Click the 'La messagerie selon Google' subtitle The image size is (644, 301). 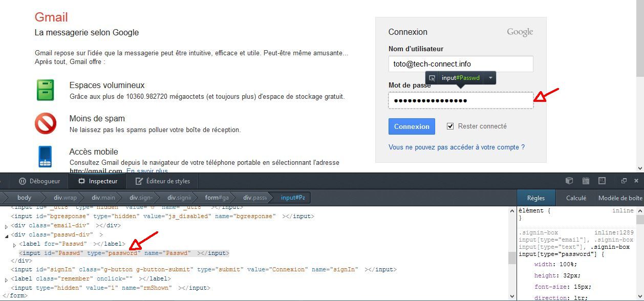[x=87, y=32]
